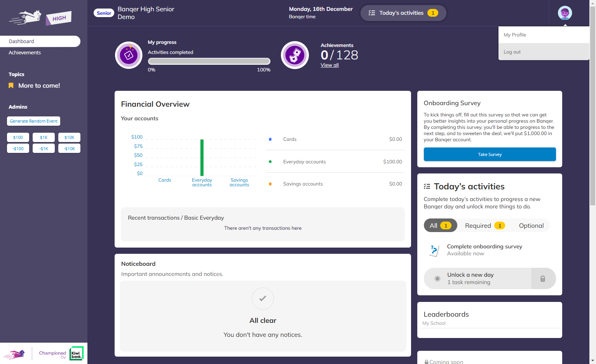Click the Activities completed progress bar
The height and width of the screenshot is (364, 596).
(x=209, y=61)
